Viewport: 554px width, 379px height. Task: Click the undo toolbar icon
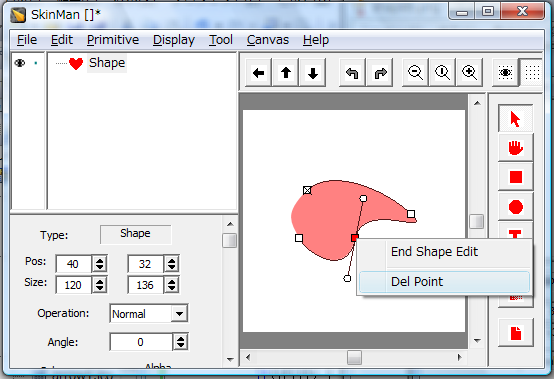click(x=352, y=73)
